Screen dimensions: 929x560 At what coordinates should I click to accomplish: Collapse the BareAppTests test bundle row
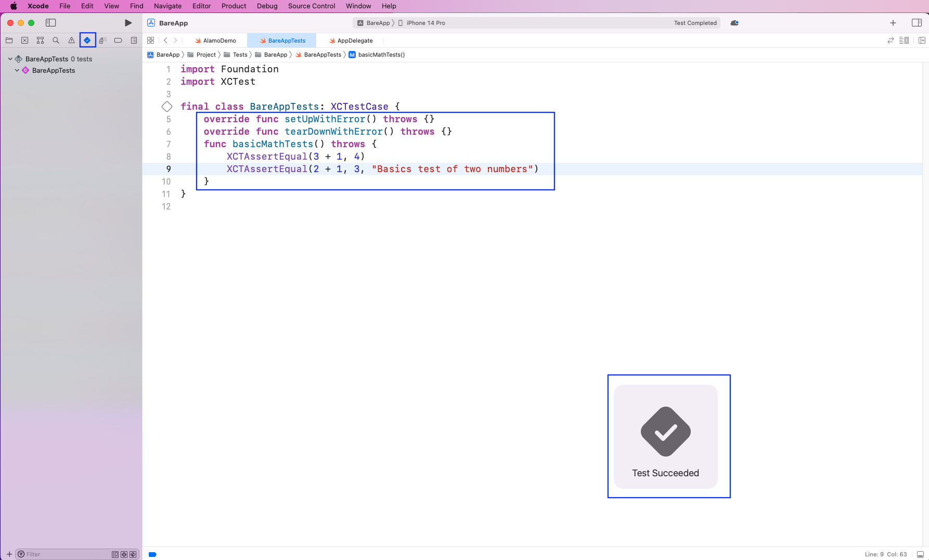click(10, 59)
